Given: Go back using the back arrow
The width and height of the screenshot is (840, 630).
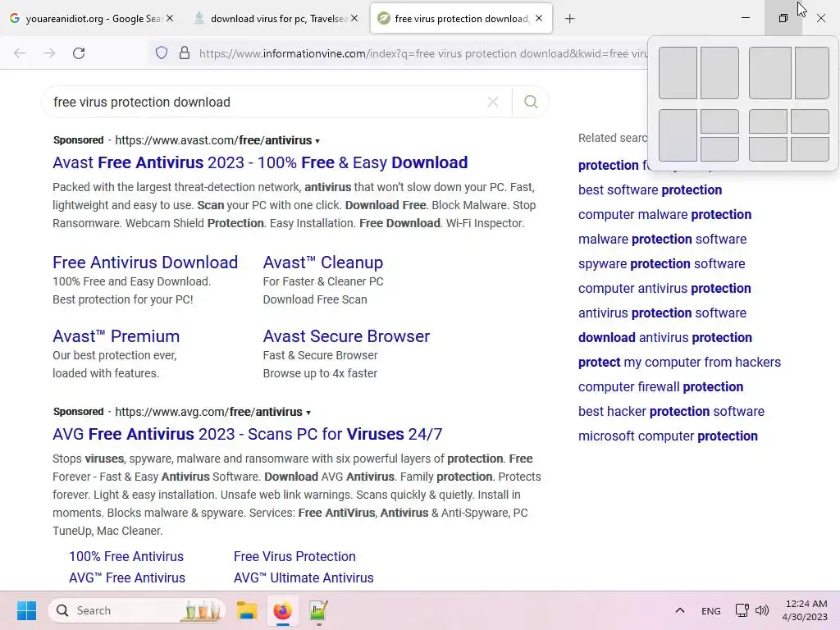Looking at the screenshot, I should (20, 53).
